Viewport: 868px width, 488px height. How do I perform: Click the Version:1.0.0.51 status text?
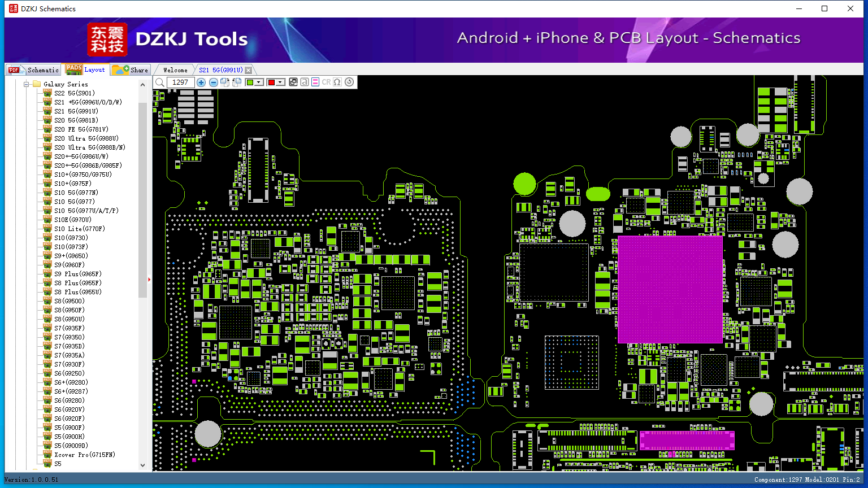click(31, 480)
